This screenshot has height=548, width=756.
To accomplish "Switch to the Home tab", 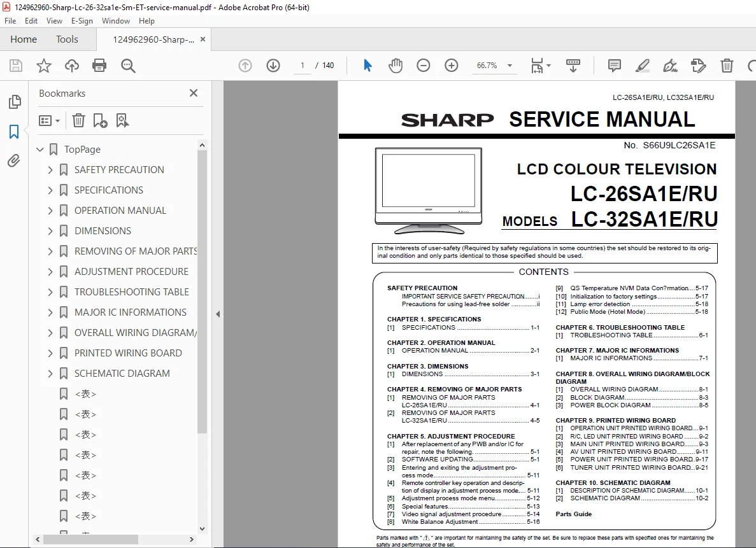I will click(24, 39).
